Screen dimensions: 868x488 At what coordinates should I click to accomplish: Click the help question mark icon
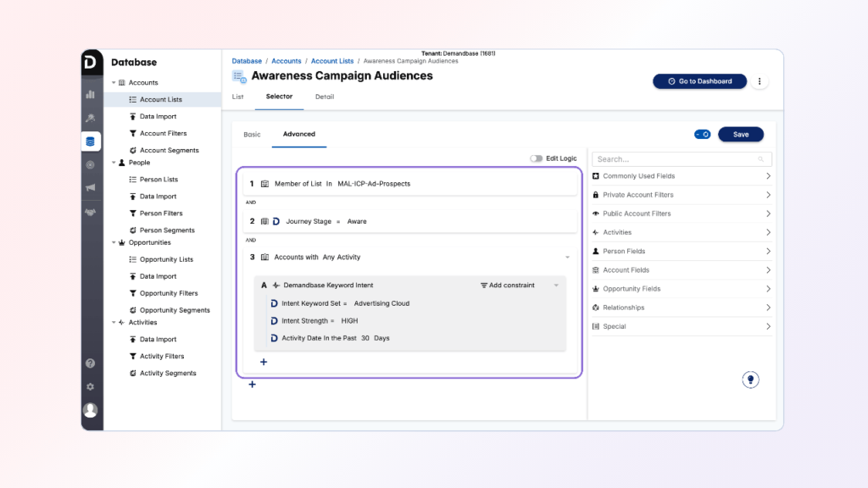tap(91, 363)
